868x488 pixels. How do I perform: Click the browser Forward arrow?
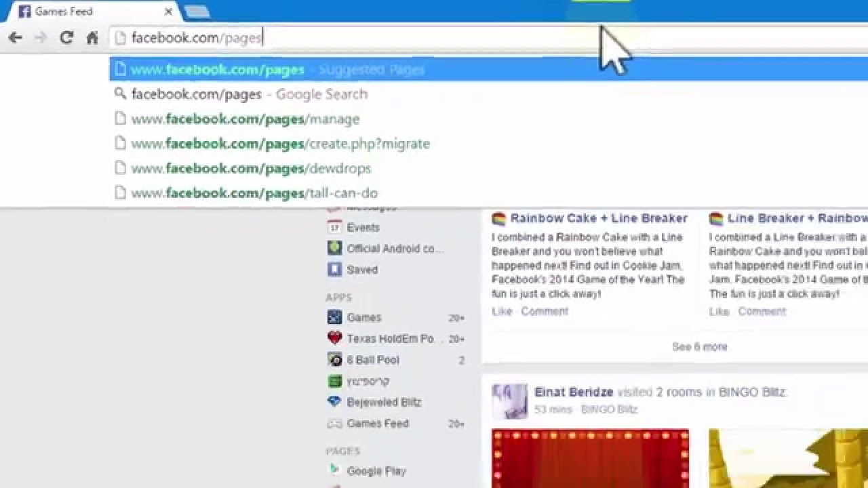pyautogui.click(x=41, y=38)
